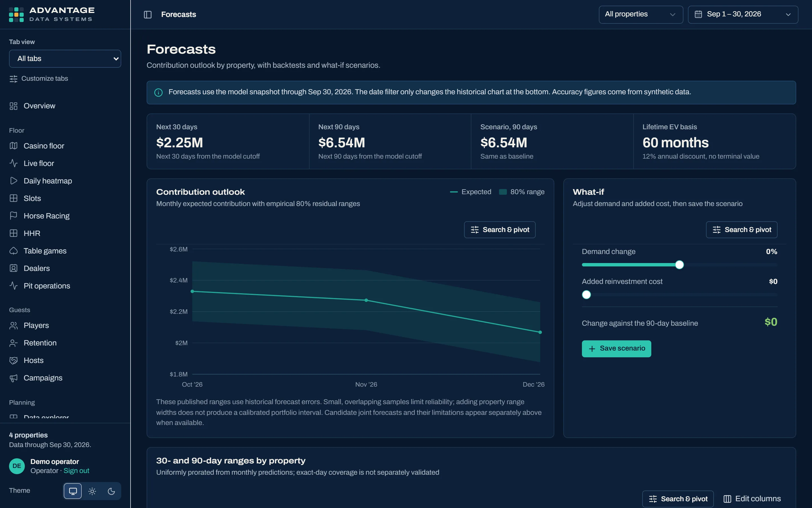Click the $2.25M Next 30 days value
This screenshot has height=508, width=812.
click(x=180, y=143)
